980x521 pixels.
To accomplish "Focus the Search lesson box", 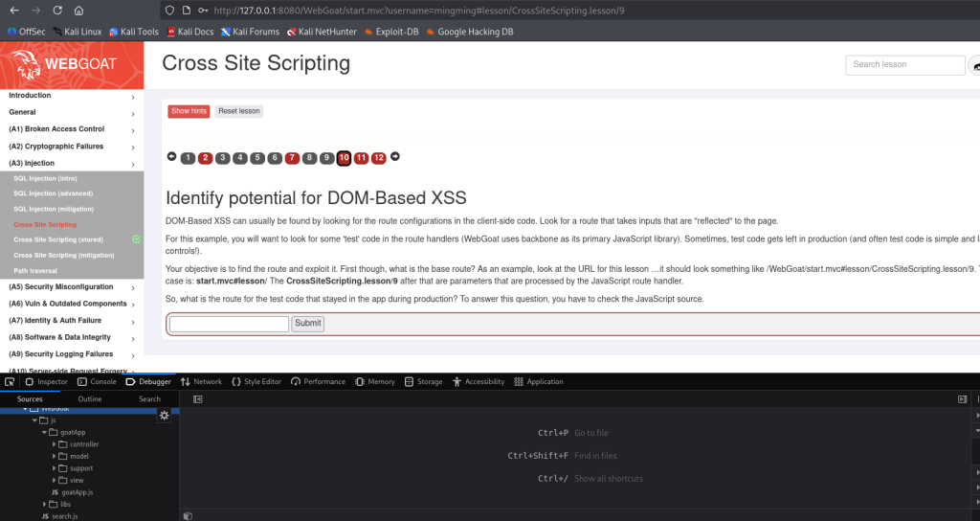I will click(904, 64).
